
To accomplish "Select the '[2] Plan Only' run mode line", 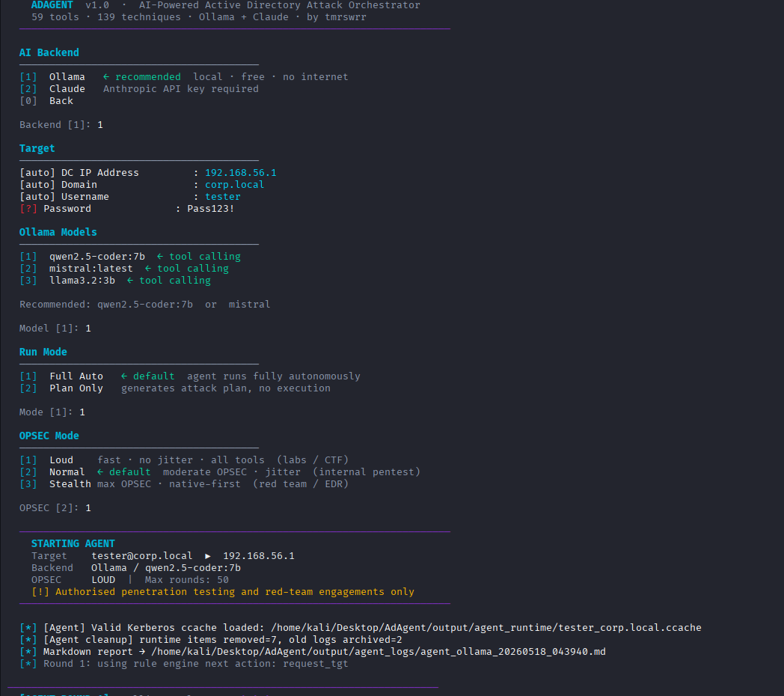I will pos(174,388).
